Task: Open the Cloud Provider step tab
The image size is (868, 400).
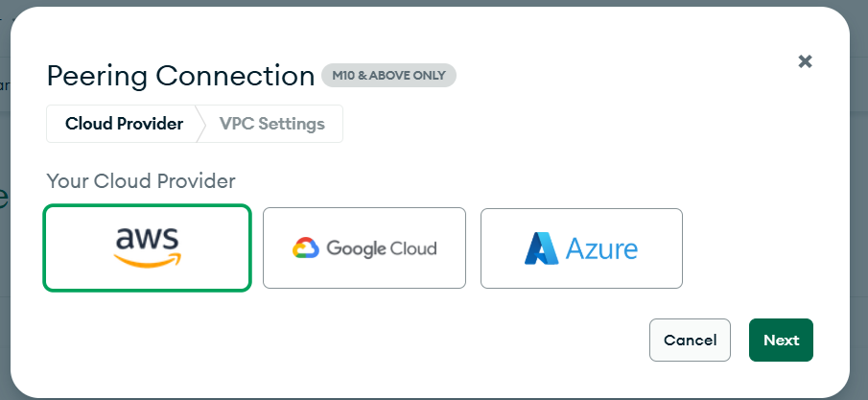Action: (x=124, y=124)
